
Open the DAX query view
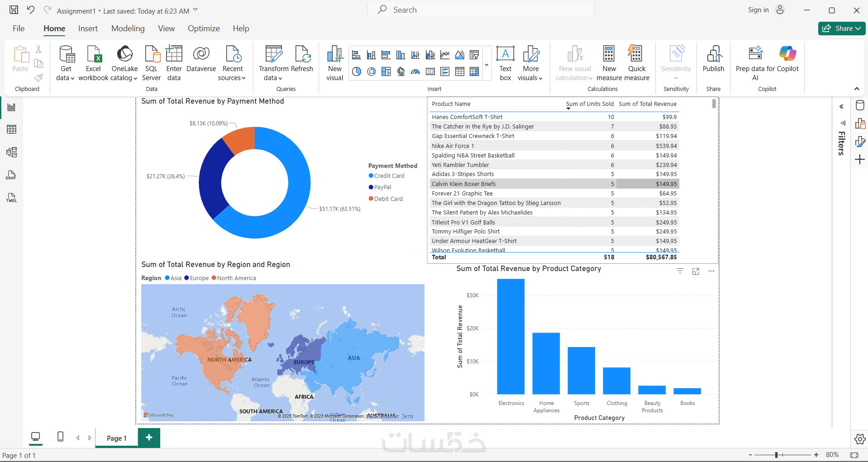coord(12,175)
